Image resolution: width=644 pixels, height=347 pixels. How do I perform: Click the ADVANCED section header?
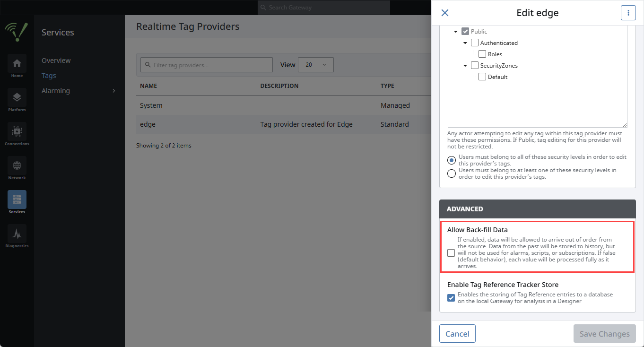[x=538, y=209]
